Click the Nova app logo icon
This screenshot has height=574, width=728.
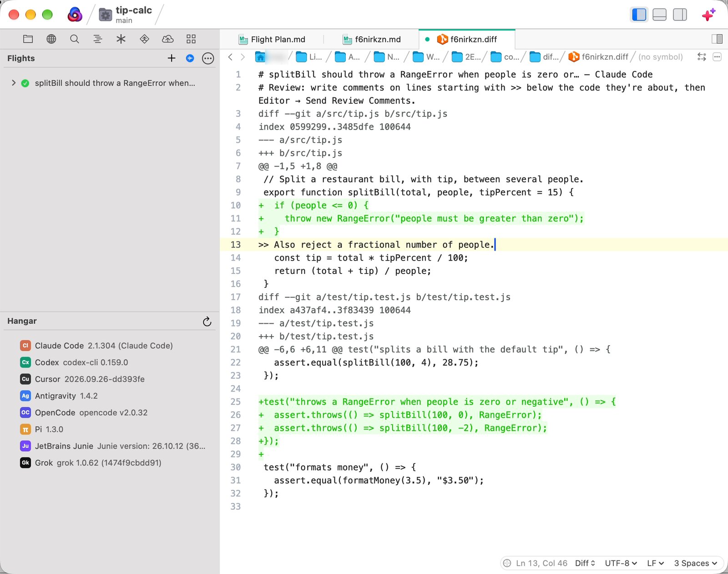click(75, 15)
